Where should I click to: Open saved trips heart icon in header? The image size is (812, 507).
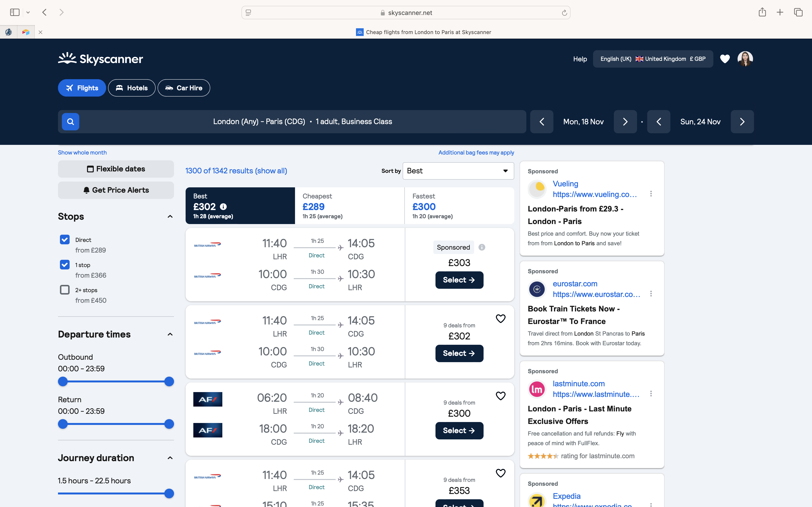(x=725, y=59)
